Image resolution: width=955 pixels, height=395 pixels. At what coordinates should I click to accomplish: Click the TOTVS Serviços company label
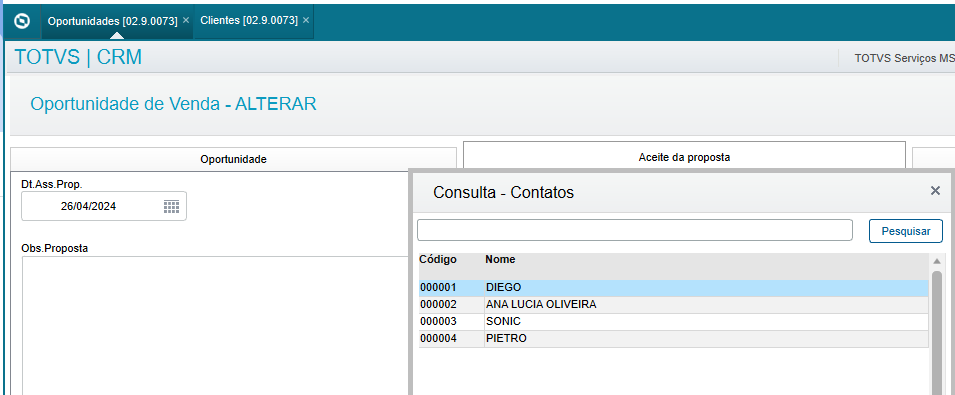tap(904, 58)
